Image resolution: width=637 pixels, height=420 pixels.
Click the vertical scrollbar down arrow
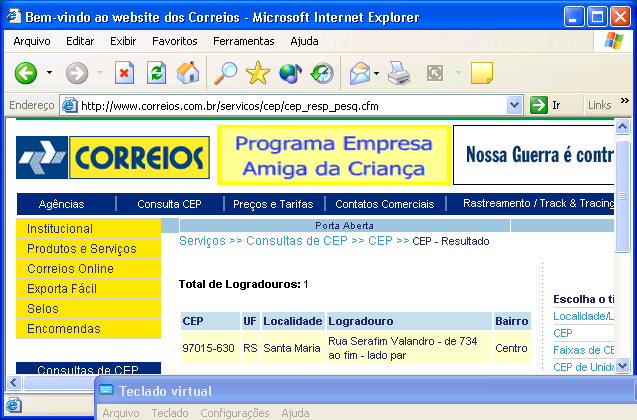click(623, 367)
